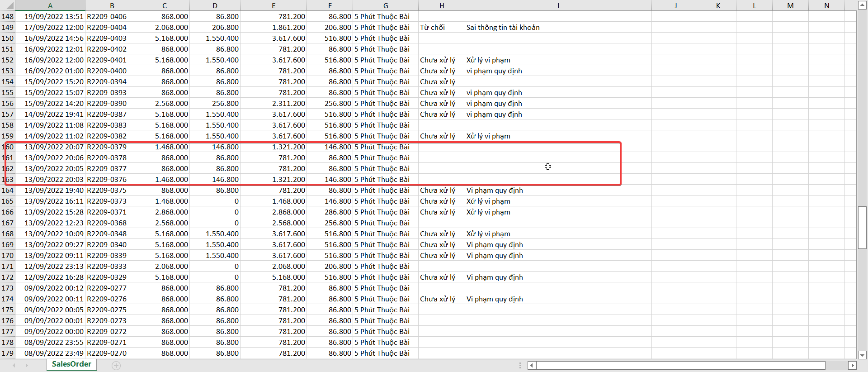The image size is (868, 372).
Task: Select column B header
Action: pos(112,5)
